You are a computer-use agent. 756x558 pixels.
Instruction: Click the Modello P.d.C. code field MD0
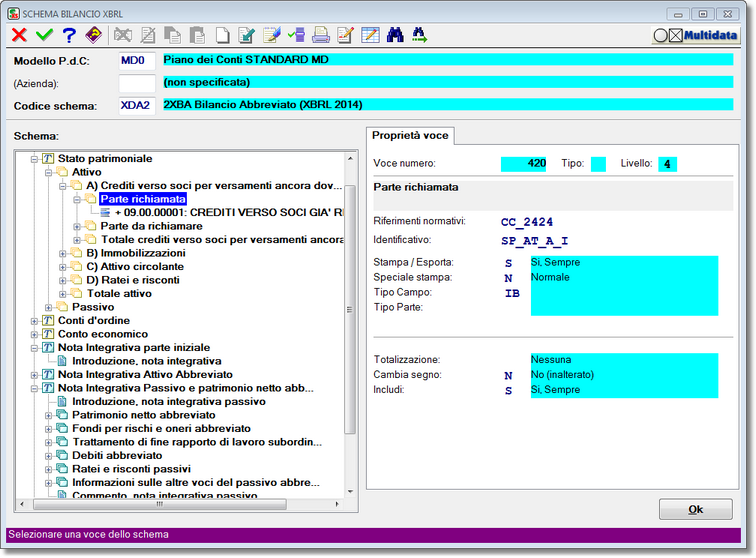tap(137, 61)
